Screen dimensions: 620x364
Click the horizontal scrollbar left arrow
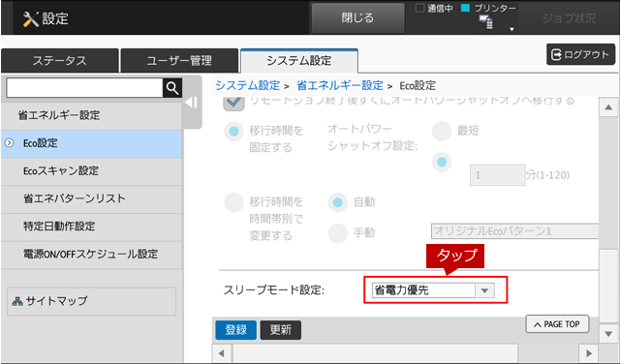[222, 353]
